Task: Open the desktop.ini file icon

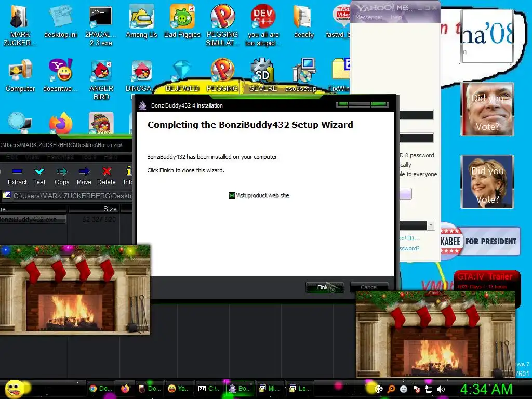Action: pyautogui.click(x=60, y=21)
